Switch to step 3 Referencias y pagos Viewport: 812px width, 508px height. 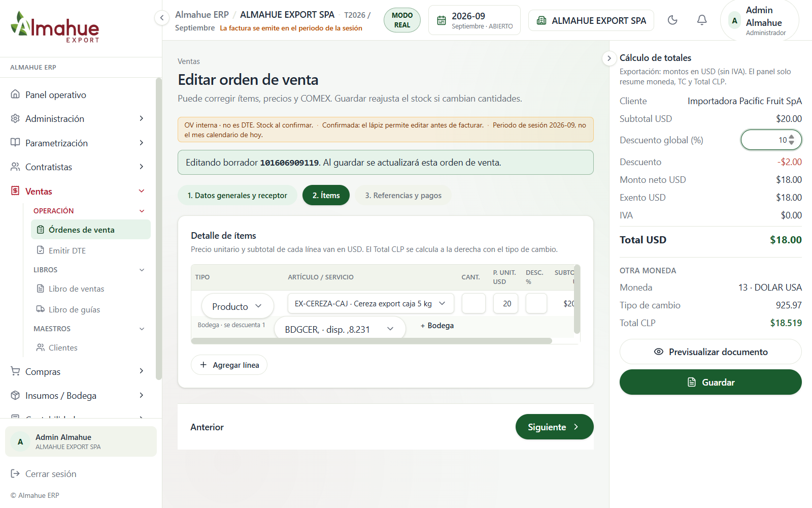tap(403, 196)
